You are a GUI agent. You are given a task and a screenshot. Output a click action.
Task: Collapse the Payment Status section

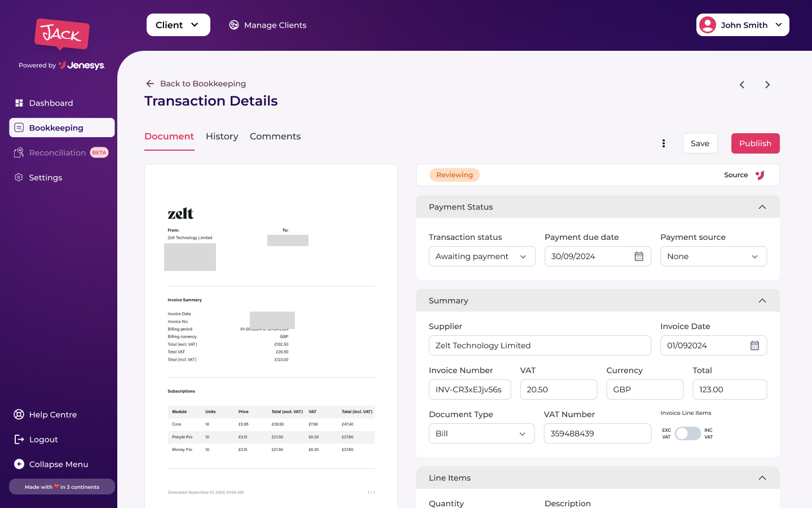pyautogui.click(x=762, y=207)
